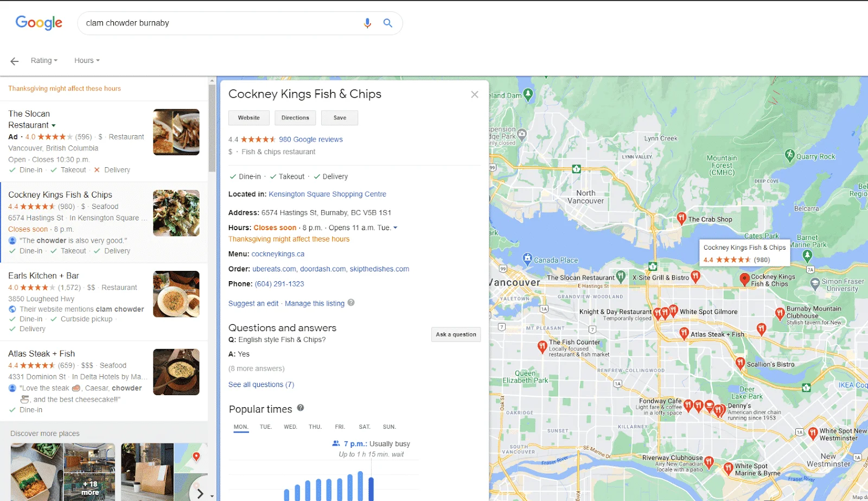Click help icon beside Manage this listing
The width and height of the screenshot is (868, 501).
click(351, 303)
